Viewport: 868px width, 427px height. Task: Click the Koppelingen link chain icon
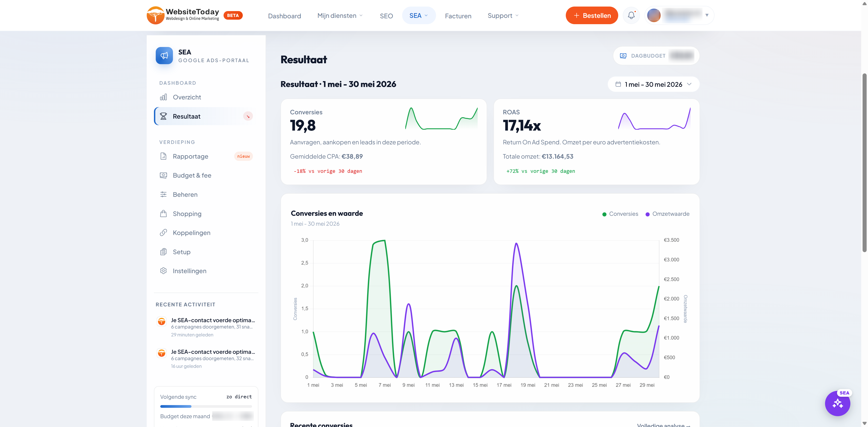coord(163,233)
